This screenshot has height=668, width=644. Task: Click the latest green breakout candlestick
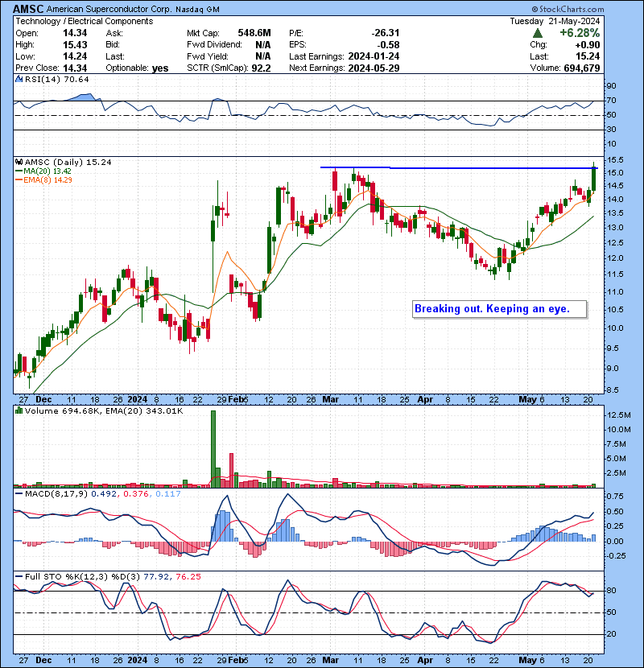tap(594, 179)
